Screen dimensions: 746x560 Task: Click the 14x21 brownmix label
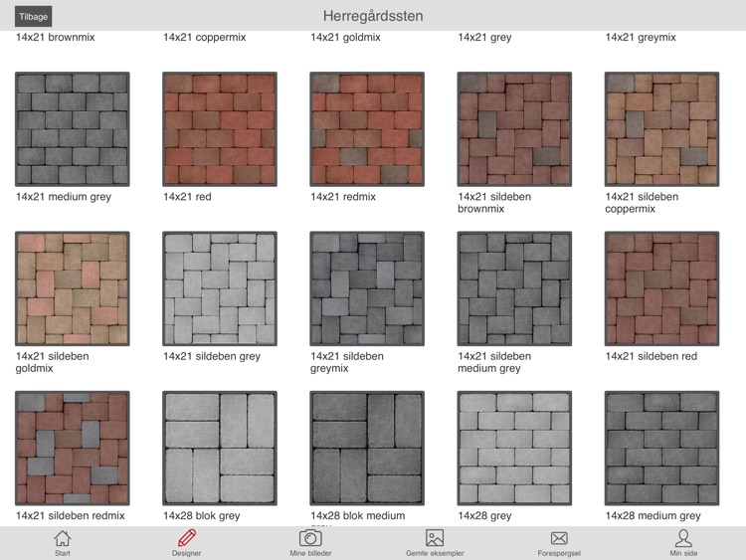pos(55,37)
